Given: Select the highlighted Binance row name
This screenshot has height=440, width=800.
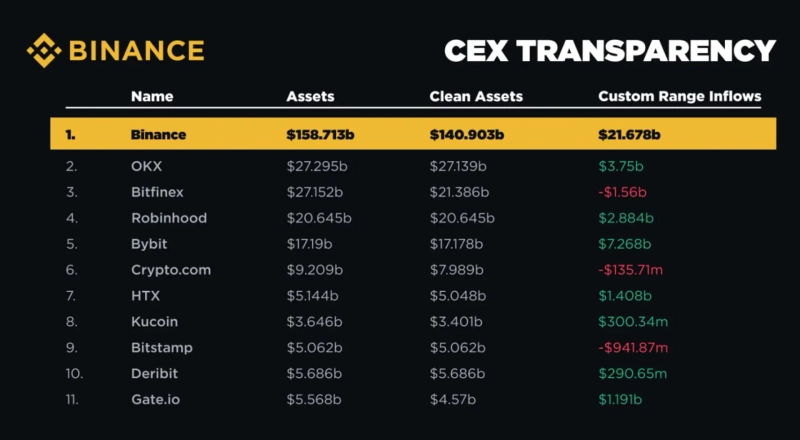Looking at the screenshot, I should click(158, 134).
